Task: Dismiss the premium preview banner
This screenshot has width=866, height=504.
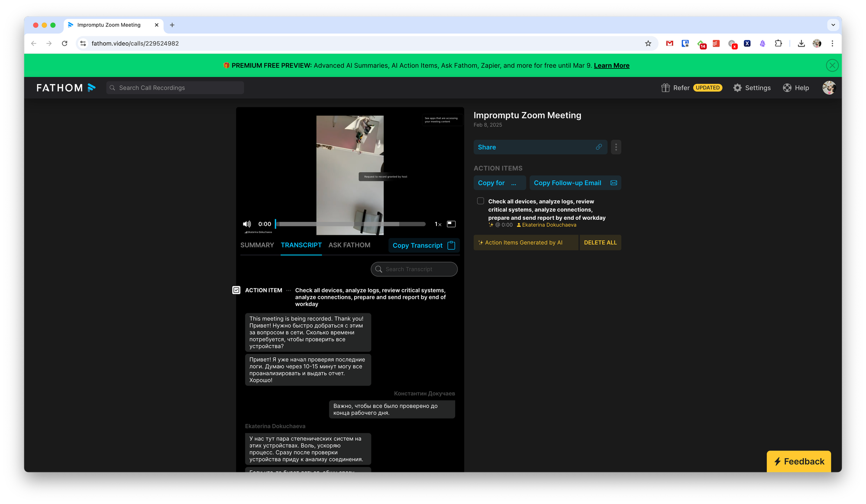Action: coord(832,65)
